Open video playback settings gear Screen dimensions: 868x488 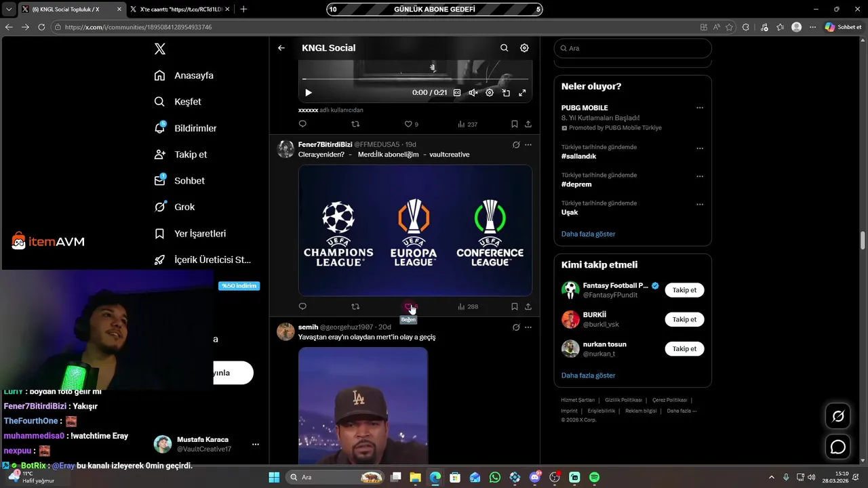[490, 93]
